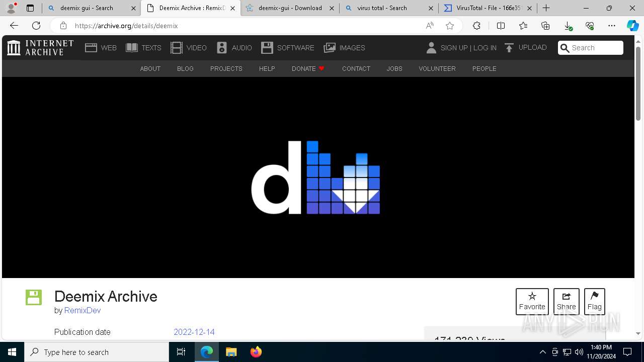
Task: Open the Blog menu item
Action: pyautogui.click(x=185, y=69)
